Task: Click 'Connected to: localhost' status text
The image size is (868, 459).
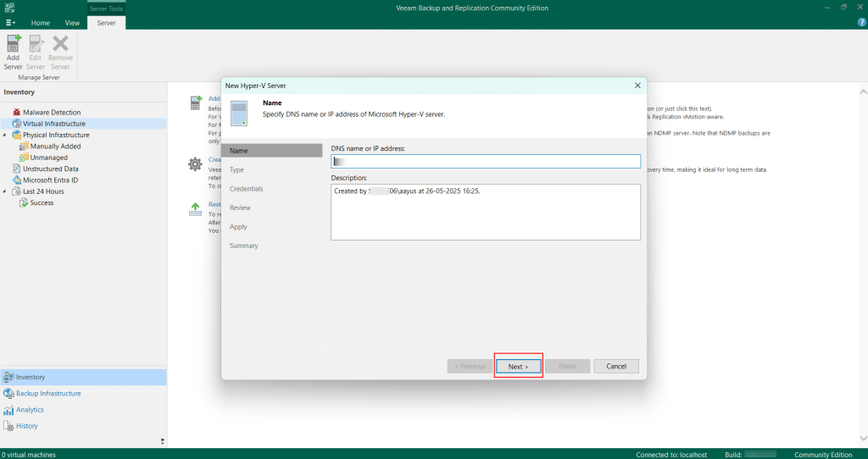Action: (671, 455)
